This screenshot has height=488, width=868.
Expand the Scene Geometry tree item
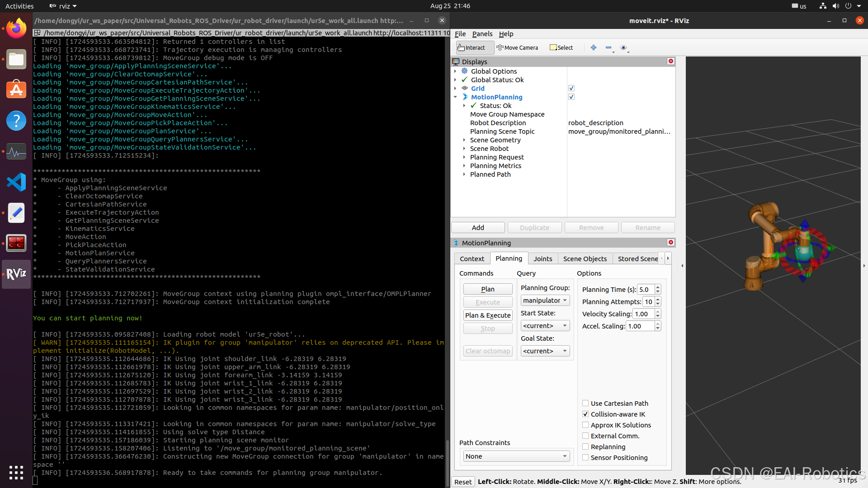pos(464,140)
